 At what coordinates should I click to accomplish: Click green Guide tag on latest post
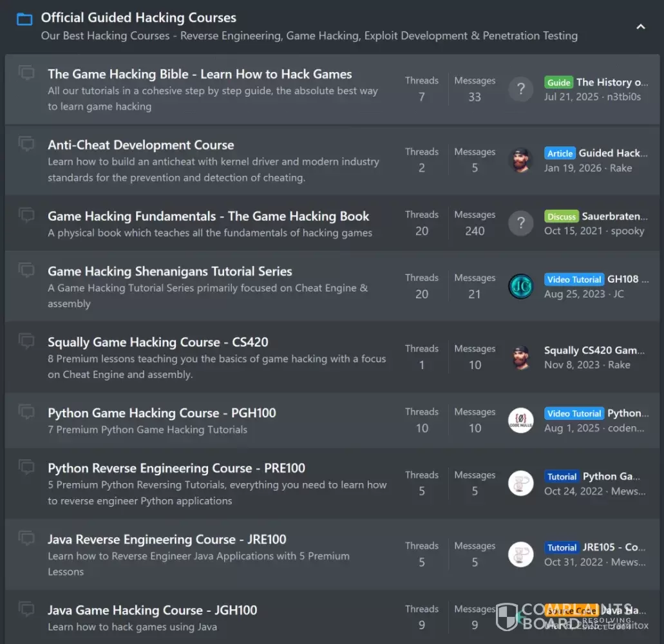(x=558, y=82)
